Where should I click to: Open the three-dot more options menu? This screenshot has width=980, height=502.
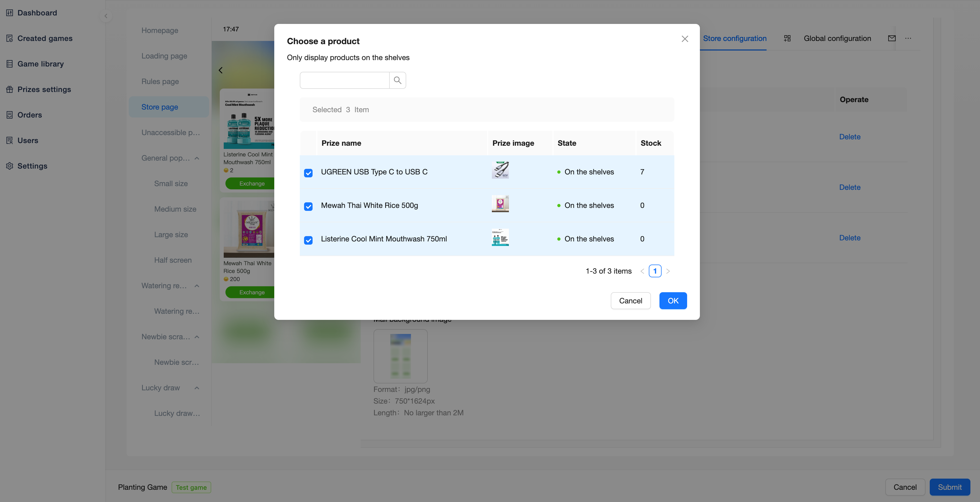[908, 38]
